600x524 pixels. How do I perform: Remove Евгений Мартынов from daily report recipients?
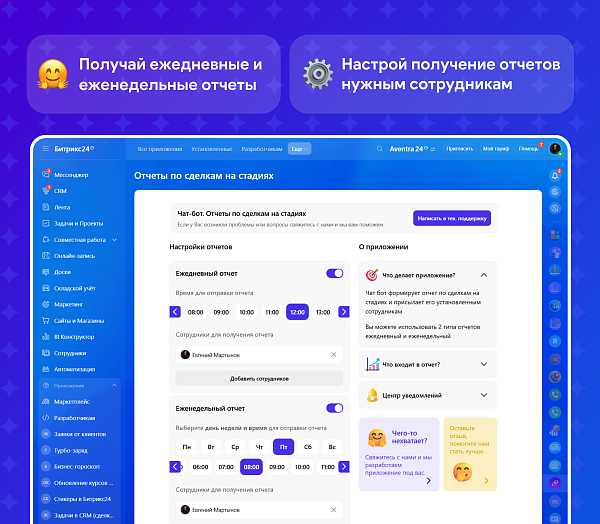tap(333, 354)
